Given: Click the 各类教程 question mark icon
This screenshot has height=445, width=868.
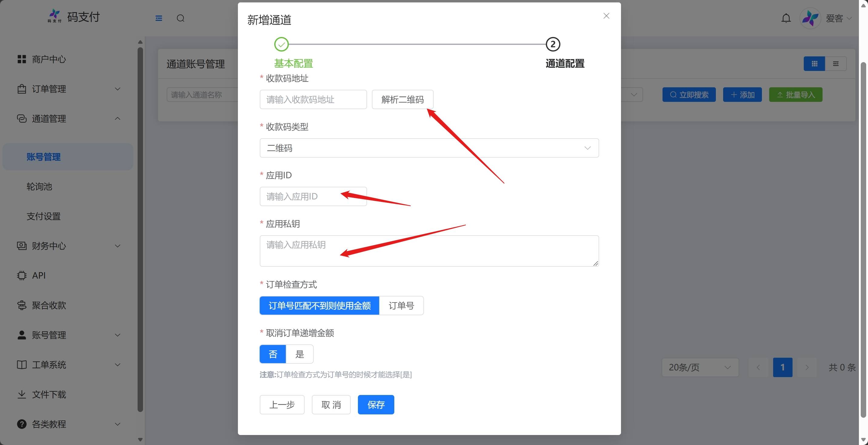Looking at the screenshot, I should point(22,424).
